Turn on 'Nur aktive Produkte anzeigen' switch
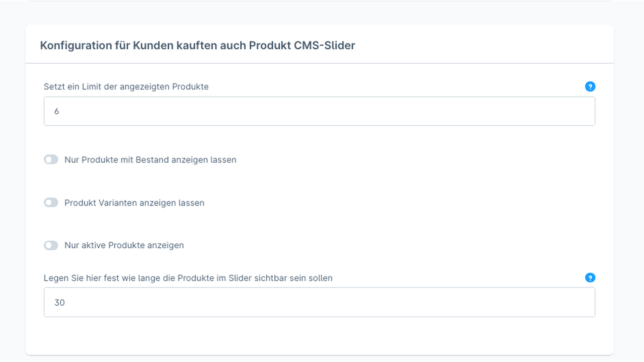 coord(51,245)
